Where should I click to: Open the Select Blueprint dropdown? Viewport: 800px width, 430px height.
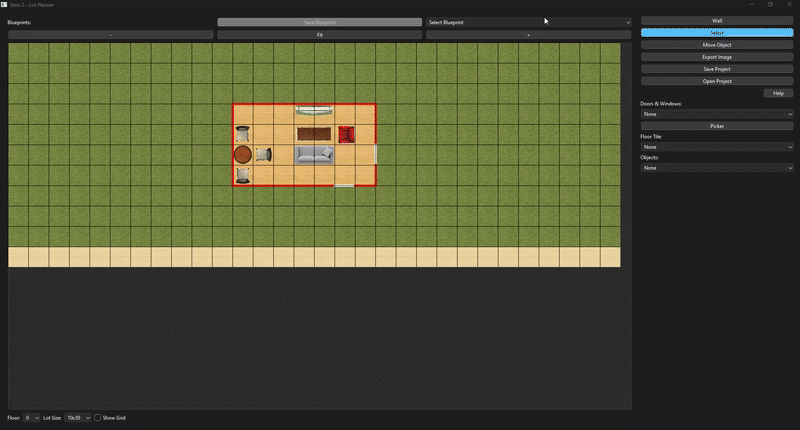click(529, 22)
